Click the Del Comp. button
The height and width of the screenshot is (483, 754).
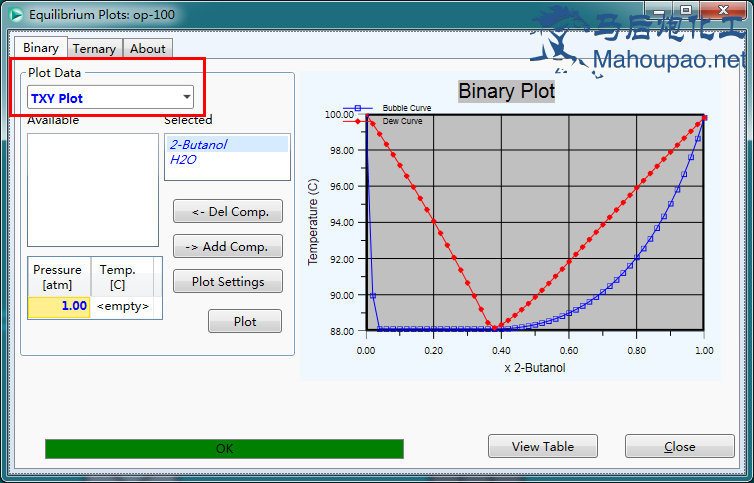coord(228,212)
